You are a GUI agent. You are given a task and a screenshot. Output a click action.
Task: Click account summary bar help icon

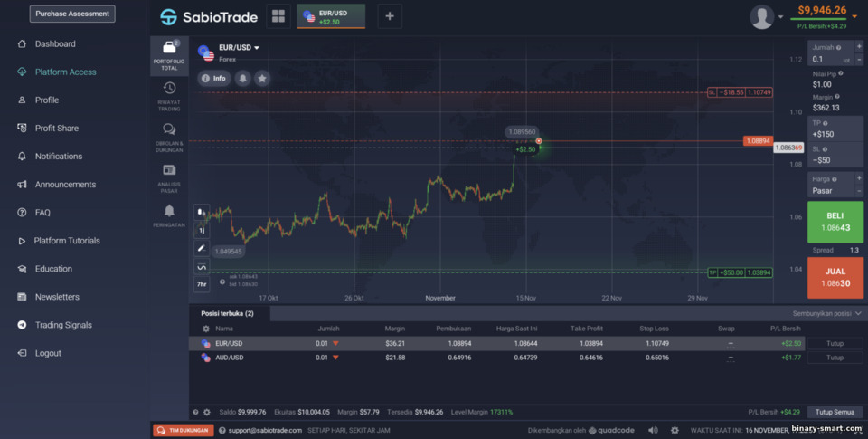click(195, 413)
